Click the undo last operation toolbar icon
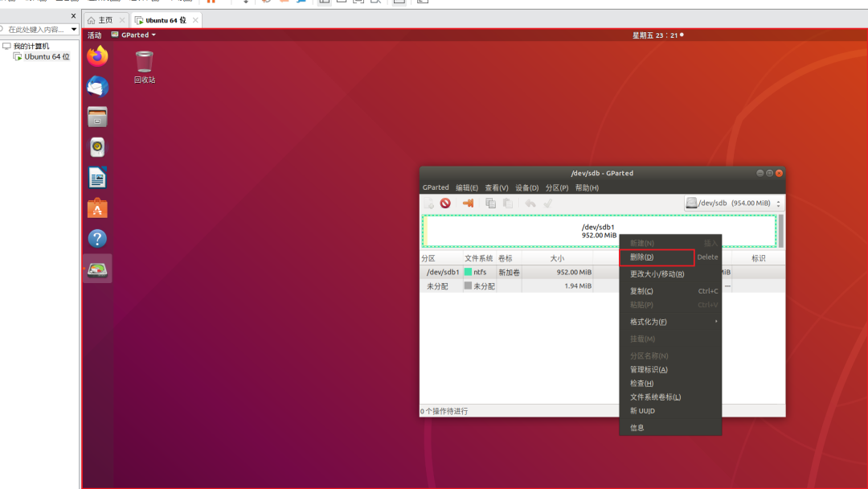The image size is (868, 489). pos(530,203)
